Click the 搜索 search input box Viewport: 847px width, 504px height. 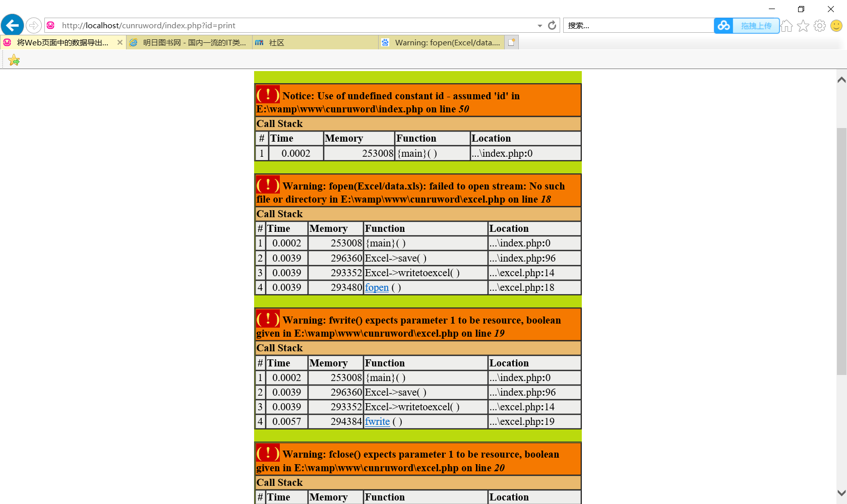coord(638,25)
